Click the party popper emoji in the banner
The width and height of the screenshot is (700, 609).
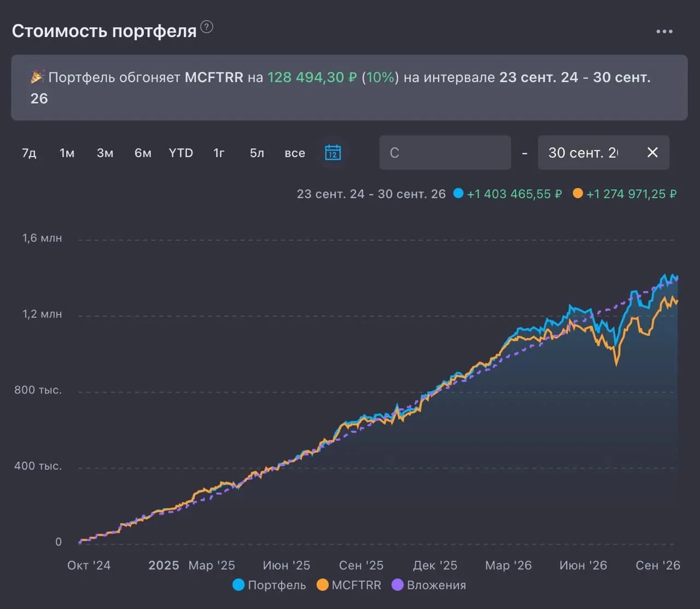(x=37, y=77)
